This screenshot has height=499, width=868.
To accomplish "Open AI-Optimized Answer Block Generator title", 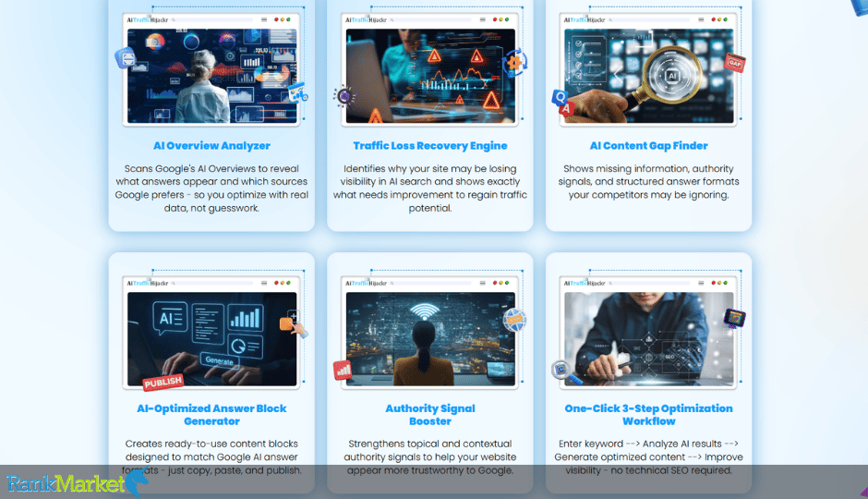I will pyautogui.click(x=211, y=415).
